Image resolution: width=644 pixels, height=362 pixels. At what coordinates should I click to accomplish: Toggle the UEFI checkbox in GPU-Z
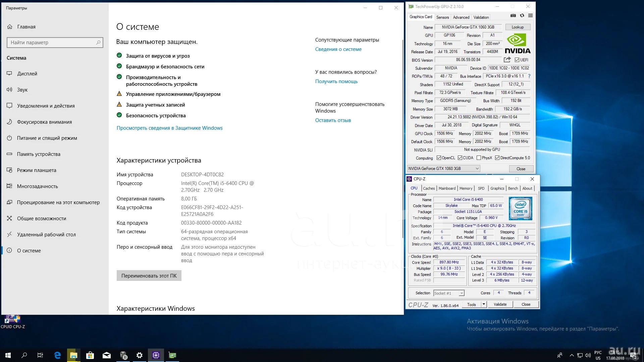[517, 60]
